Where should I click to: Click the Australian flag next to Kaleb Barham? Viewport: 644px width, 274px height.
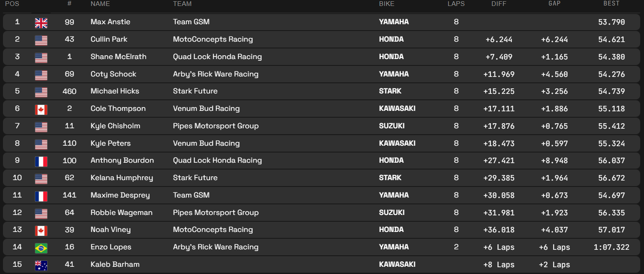(41, 266)
